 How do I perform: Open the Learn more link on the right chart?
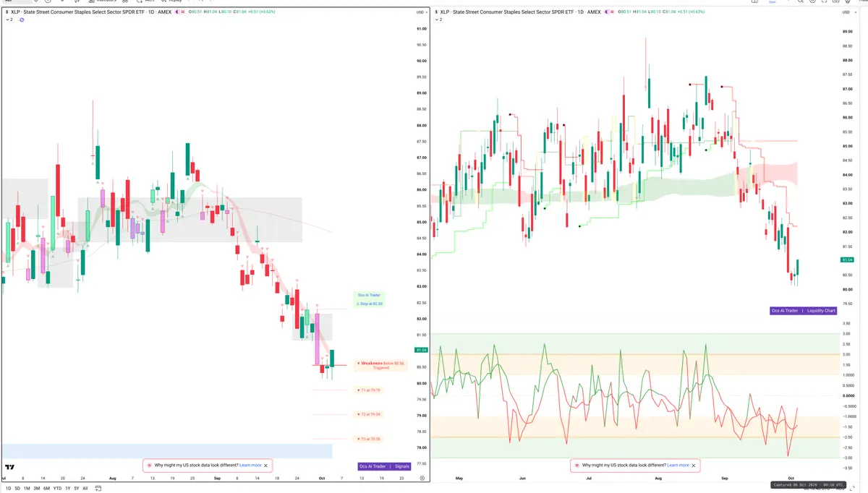click(678, 466)
